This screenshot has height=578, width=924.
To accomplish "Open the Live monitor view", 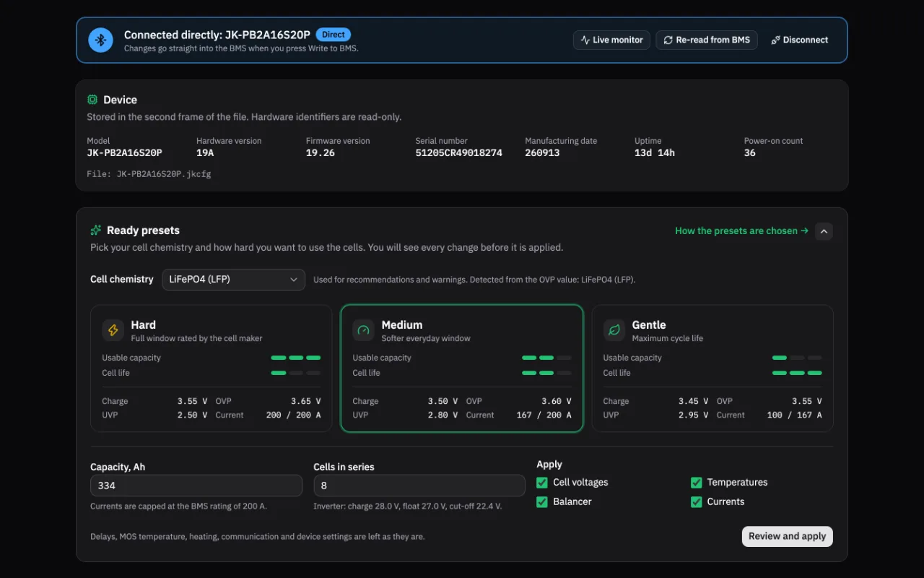I will (612, 40).
